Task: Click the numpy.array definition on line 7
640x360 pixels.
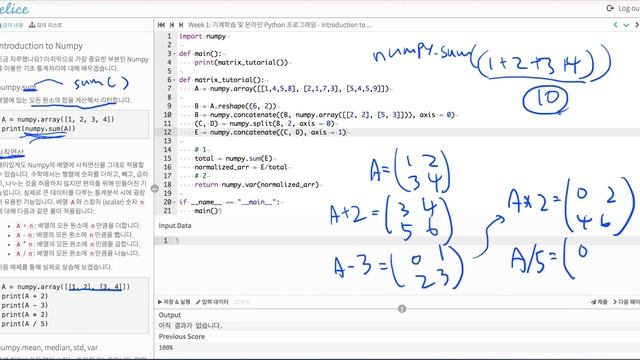Action: [292, 89]
